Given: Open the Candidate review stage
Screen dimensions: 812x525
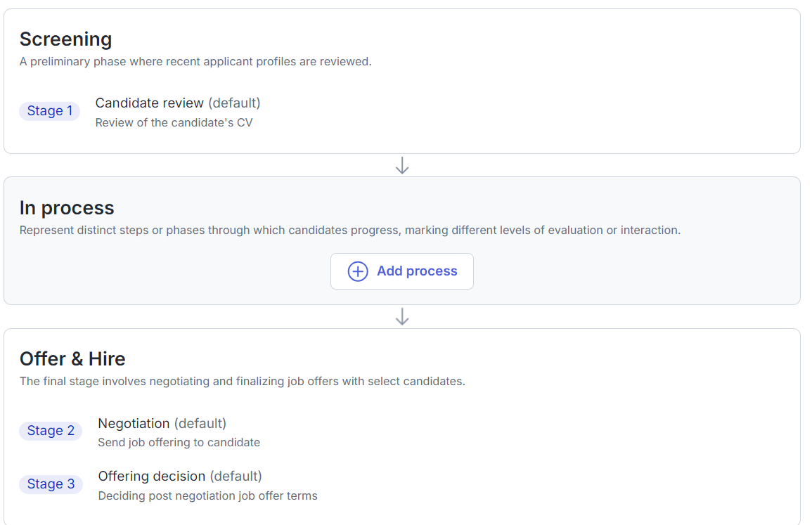Looking at the screenshot, I should coord(149,103).
